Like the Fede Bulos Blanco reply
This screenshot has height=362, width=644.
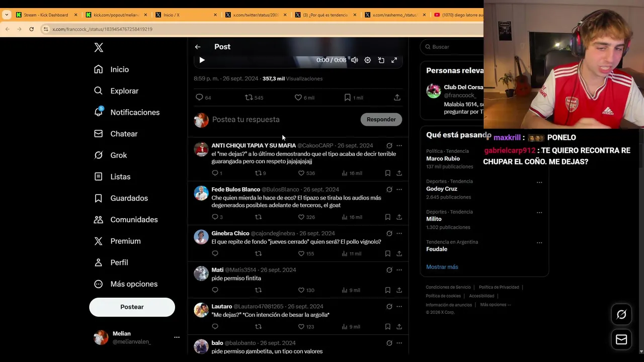(x=306, y=217)
